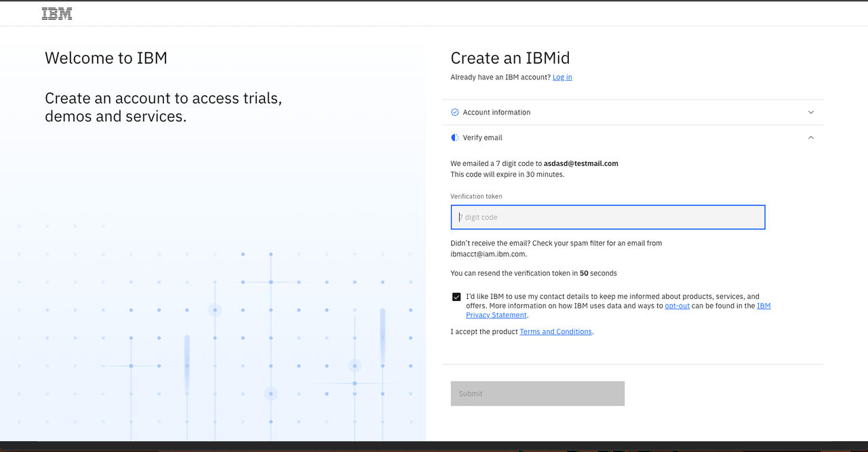
Task: Click the email asdasd@testmail.com text
Action: click(581, 163)
